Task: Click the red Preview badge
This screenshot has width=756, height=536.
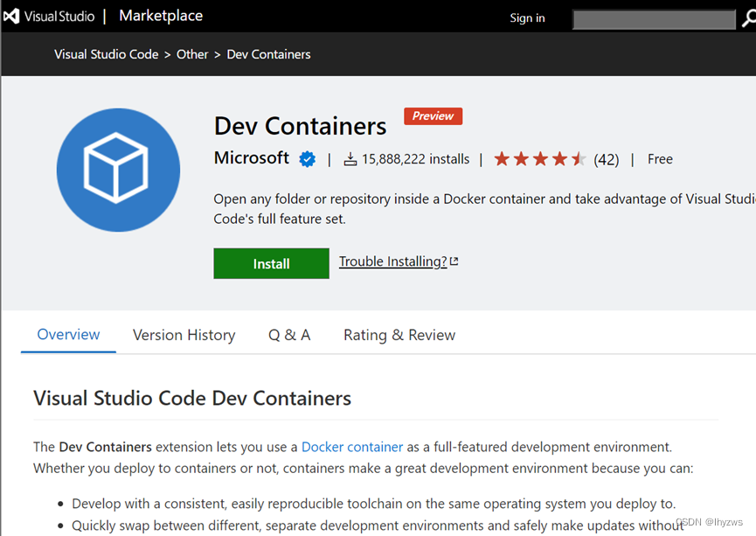Action: [x=433, y=116]
